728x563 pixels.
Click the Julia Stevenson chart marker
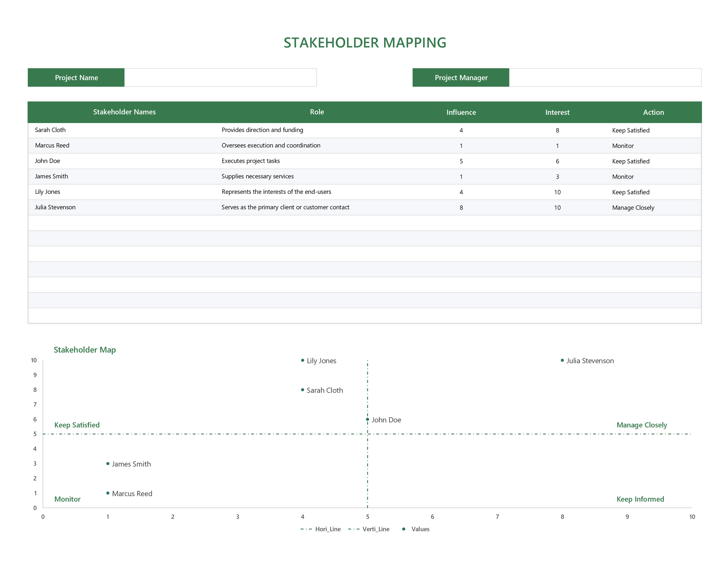pyautogui.click(x=562, y=360)
